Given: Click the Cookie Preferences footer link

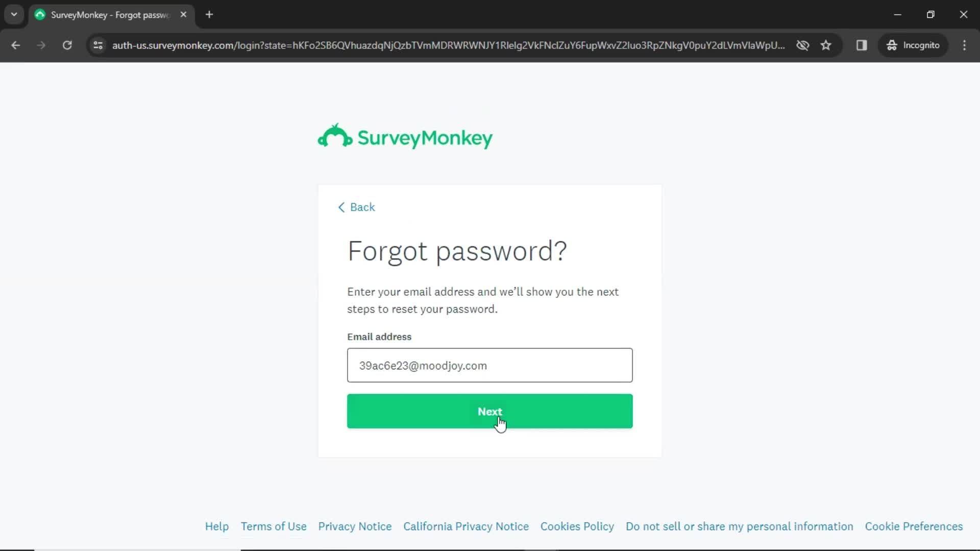Looking at the screenshot, I should [x=914, y=526].
